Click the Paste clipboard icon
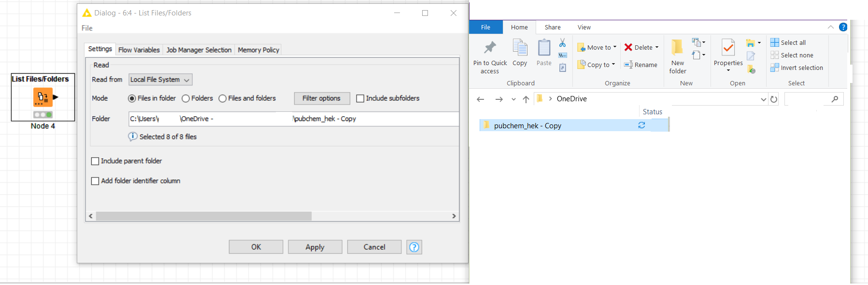868x285 pixels. (x=544, y=48)
